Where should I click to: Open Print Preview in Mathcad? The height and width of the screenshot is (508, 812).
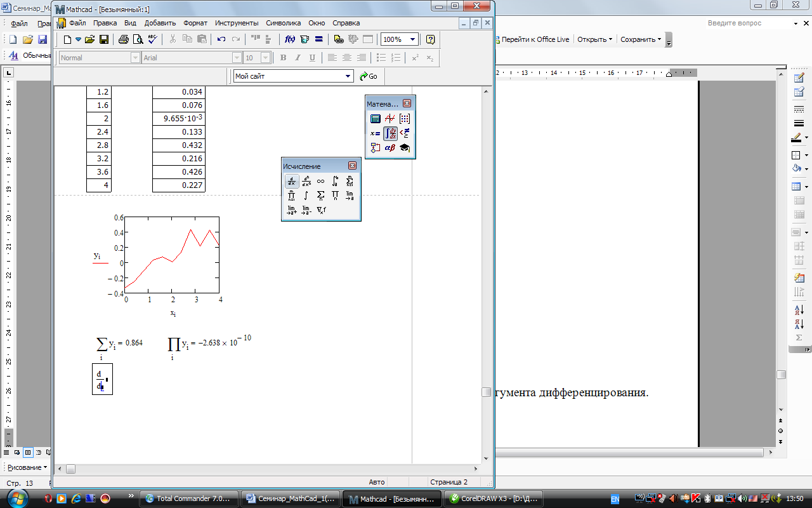(138, 39)
